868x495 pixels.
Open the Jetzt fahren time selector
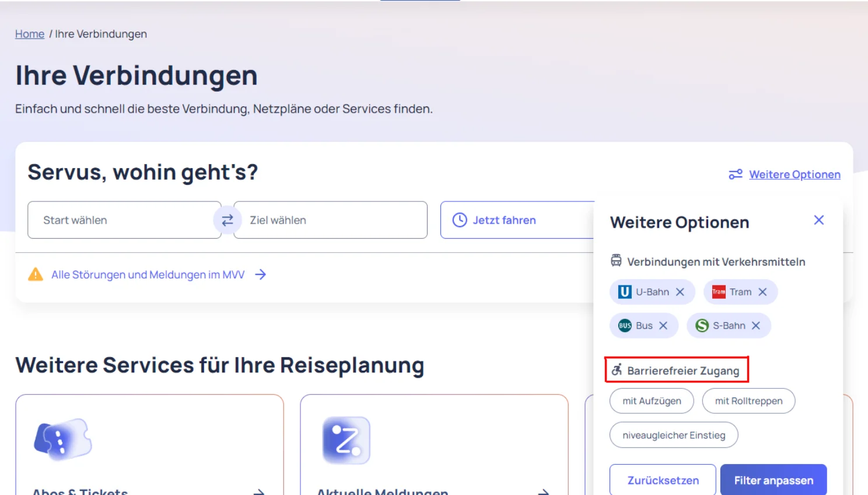pos(517,220)
